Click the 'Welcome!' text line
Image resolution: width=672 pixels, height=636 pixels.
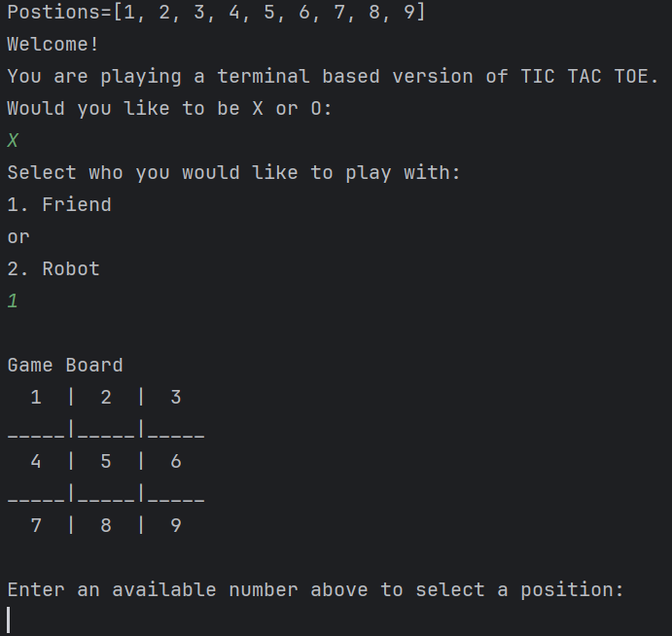click(53, 45)
